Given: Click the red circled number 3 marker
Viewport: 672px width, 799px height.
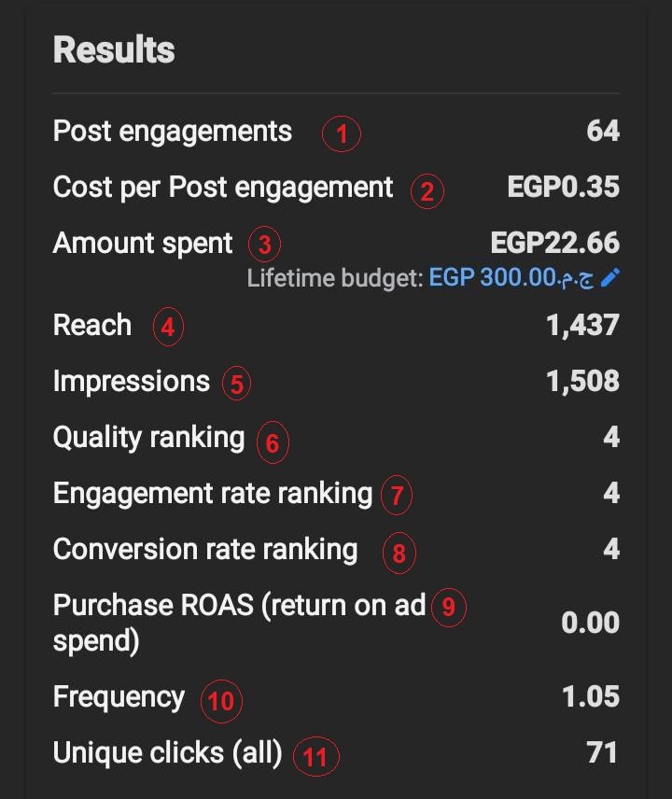Looking at the screenshot, I should pyautogui.click(x=264, y=244).
